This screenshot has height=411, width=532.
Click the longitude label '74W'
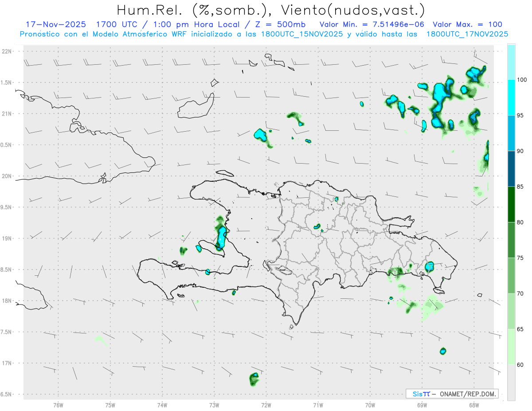(162, 405)
